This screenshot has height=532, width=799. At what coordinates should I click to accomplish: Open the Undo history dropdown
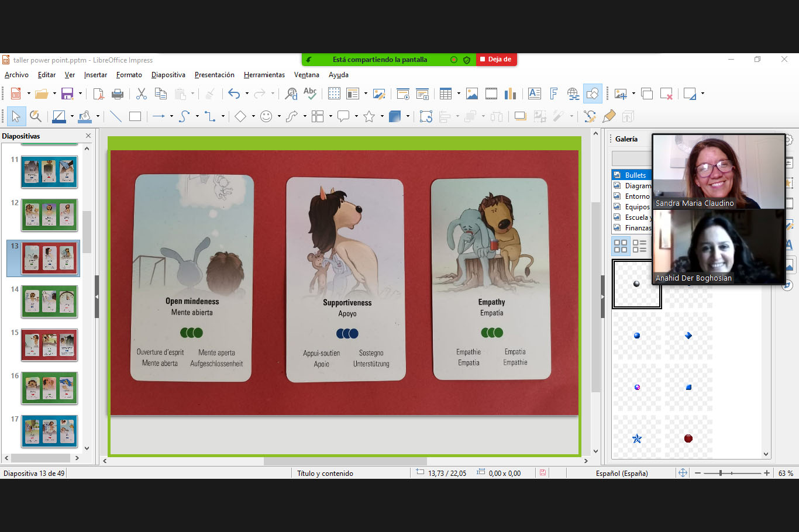tap(247, 94)
